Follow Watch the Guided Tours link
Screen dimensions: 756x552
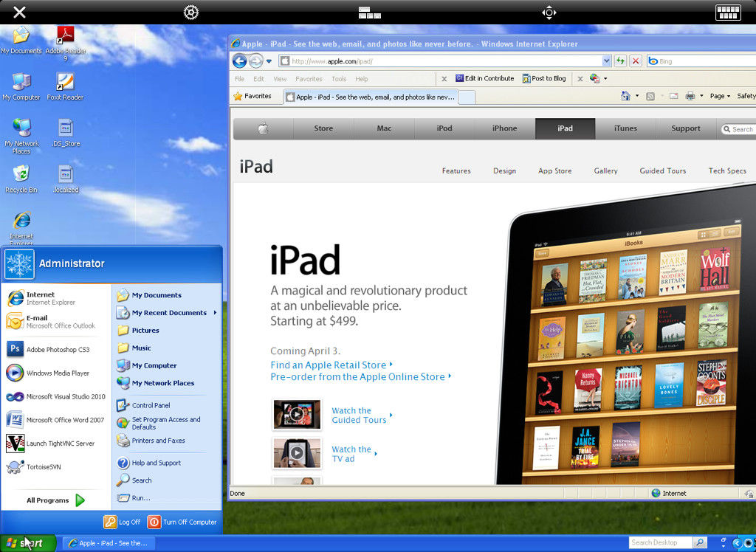(x=362, y=415)
